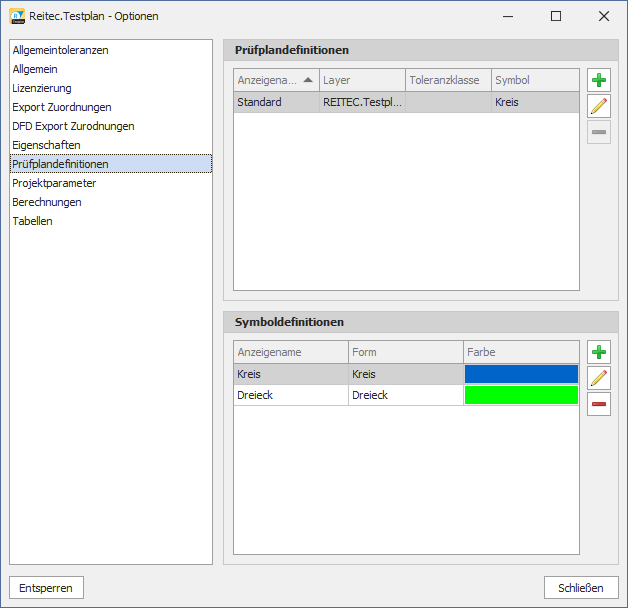Screen dimensions: 628x608
Task: Select the Dreieck row in Symboldefinitionen
Action: (x=290, y=395)
